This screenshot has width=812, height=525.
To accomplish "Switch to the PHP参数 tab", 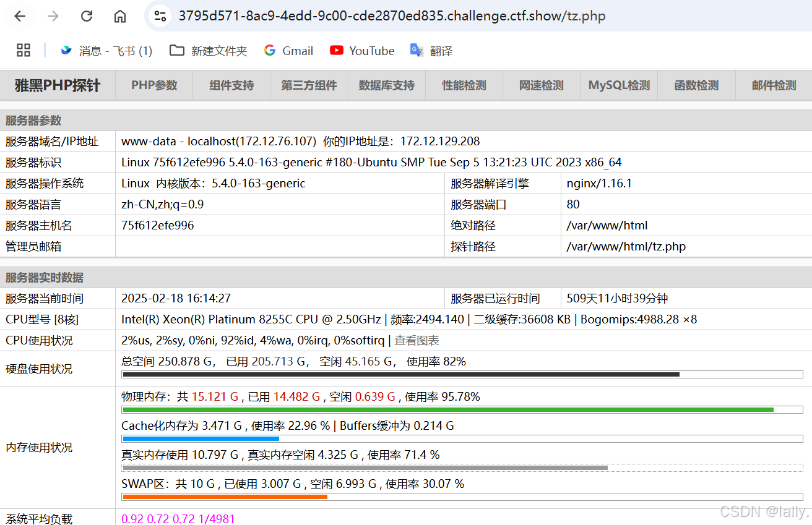I will [154, 85].
